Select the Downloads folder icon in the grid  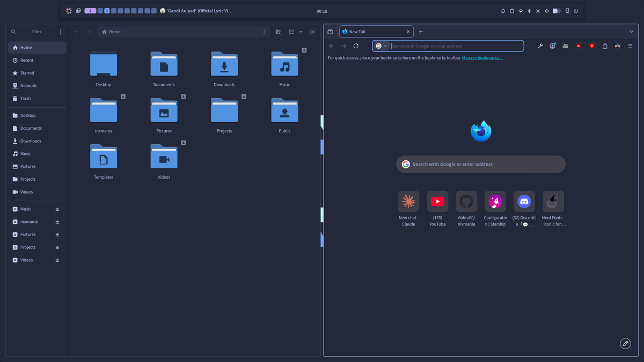click(224, 64)
